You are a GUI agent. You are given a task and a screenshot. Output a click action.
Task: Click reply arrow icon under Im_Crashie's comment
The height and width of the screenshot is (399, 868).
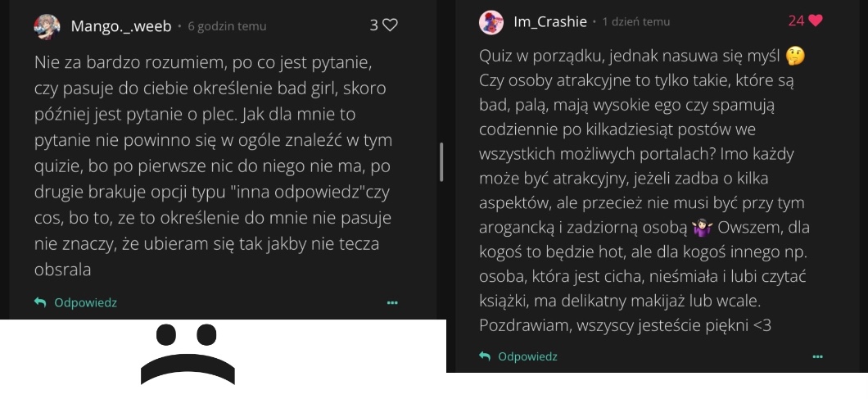[x=485, y=356]
